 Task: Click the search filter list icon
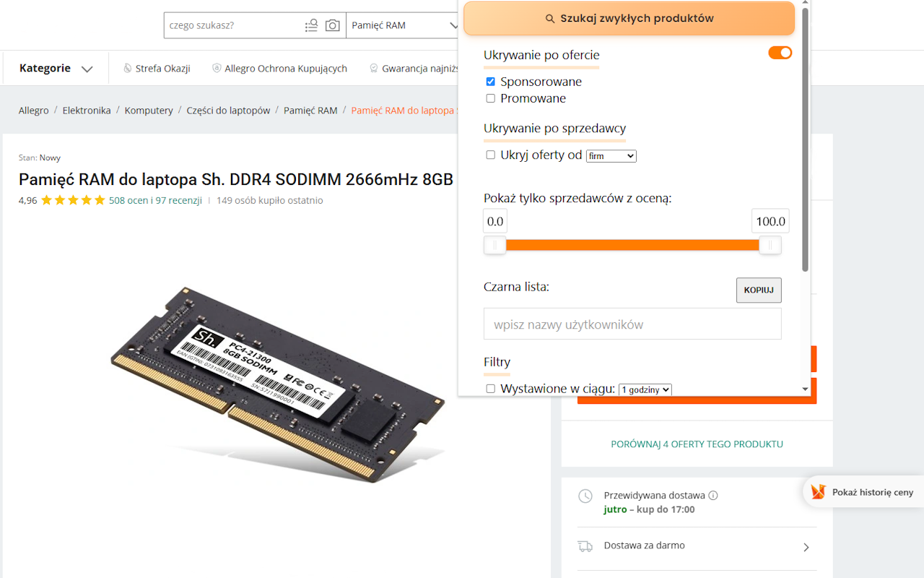pyautogui.click(x=311, y=25)
